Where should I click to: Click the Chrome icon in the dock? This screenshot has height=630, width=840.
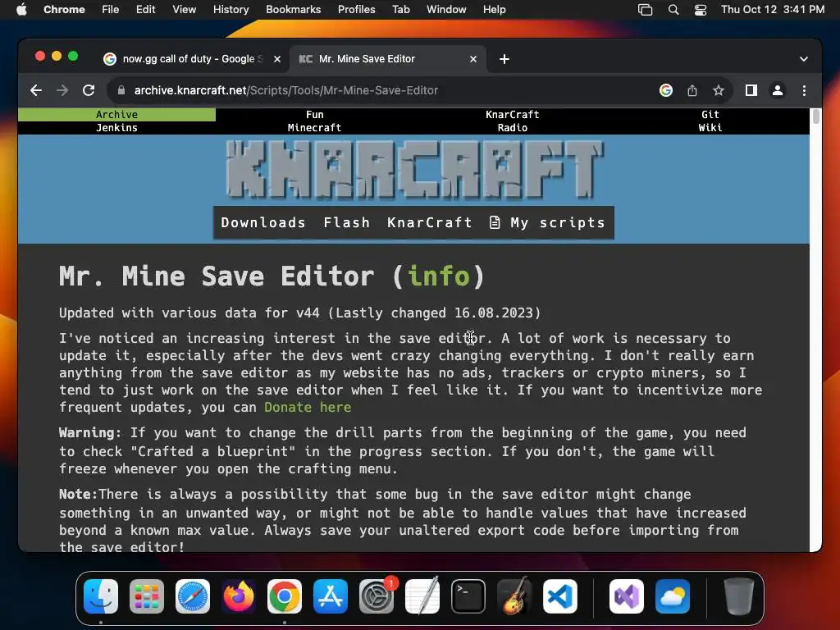pyautogui.click(x=285, y=596)
